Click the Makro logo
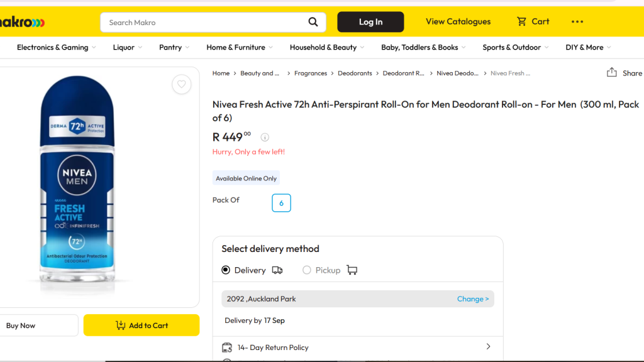644x362 pixels. (x=22, y=22)
